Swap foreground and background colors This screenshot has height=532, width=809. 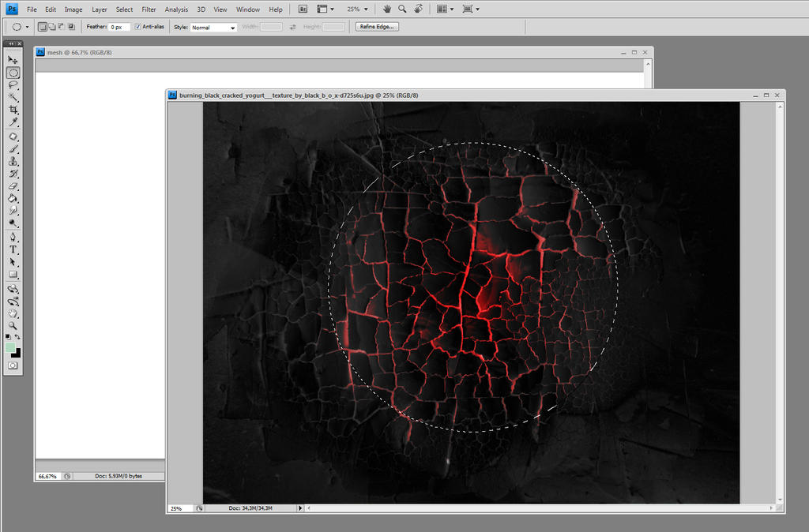pyautogui.click(x=17, y=336)
